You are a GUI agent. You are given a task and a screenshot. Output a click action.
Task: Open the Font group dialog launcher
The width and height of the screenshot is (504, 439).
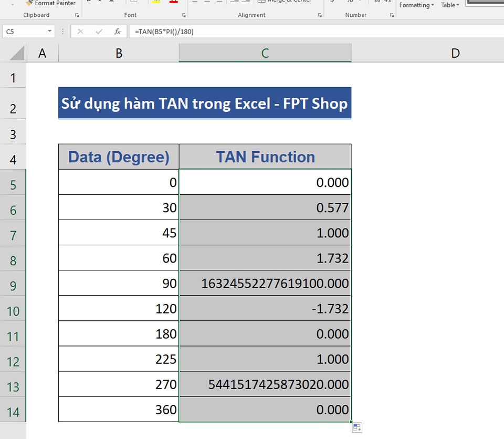pyautogui.click(x=184, y=15)
